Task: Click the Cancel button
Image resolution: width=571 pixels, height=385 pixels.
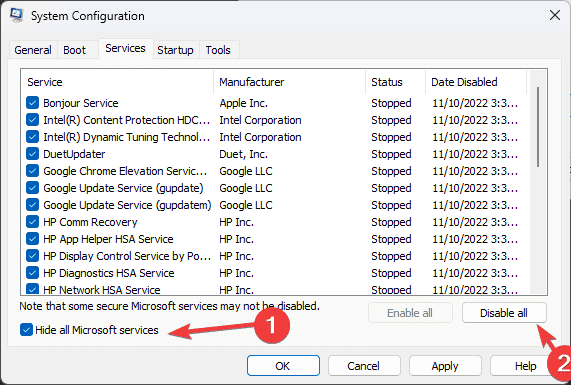Action: [x=364, y=366]
